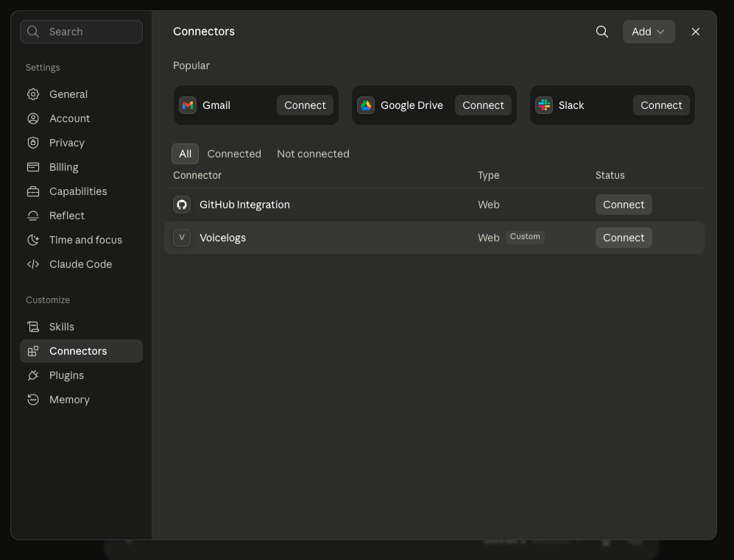This screenshot has height=560, width=734.
Task: Click the Account person icon
Action: tap(33, 118)
